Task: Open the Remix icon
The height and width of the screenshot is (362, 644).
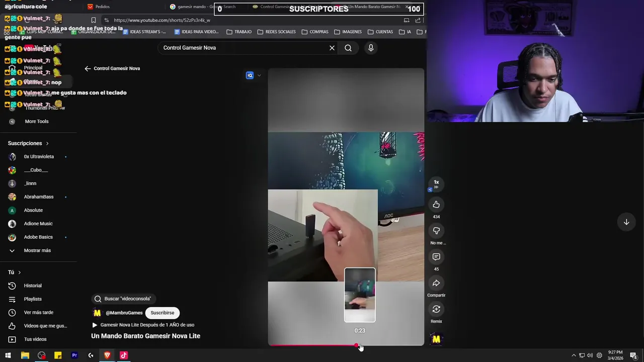Action: point(436,309)
